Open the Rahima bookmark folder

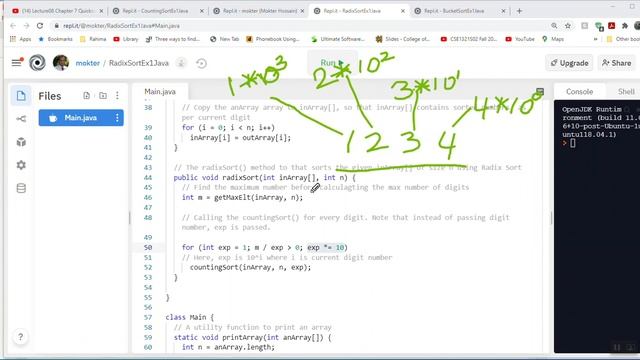click(x=93, y=39)
